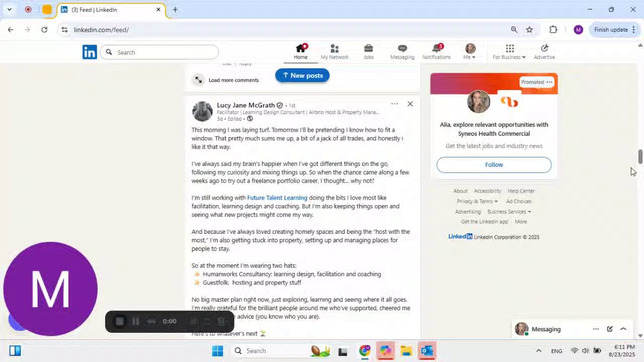Open Lucy Jane McGrath post options menu

pos(394,104)
